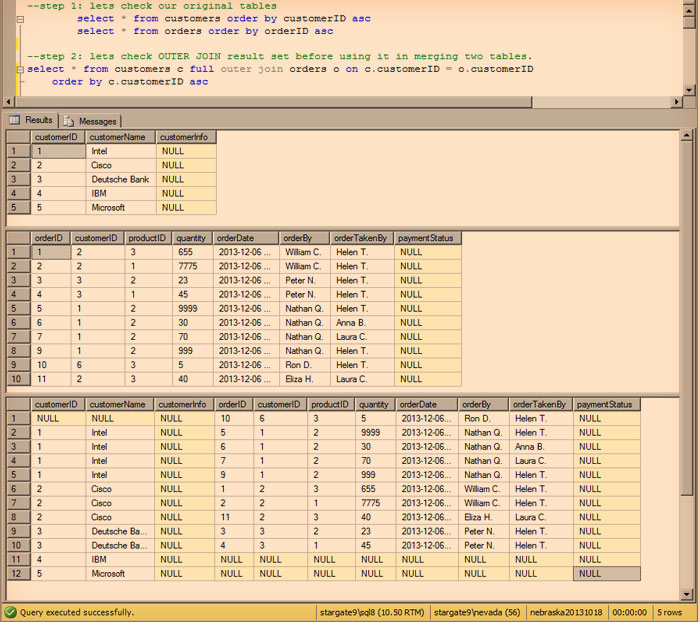
Task: Select row 12 header in the joined grid
Action: (19, 573)
